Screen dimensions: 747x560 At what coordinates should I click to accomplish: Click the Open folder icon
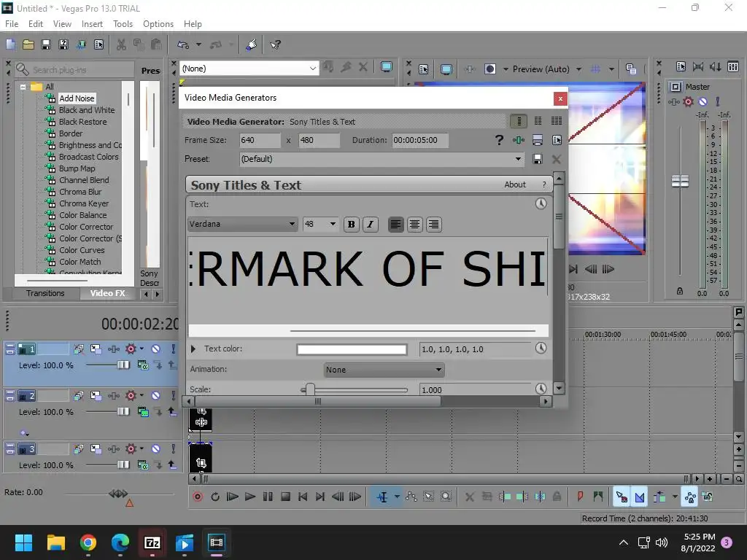click(x=28, y=44)
